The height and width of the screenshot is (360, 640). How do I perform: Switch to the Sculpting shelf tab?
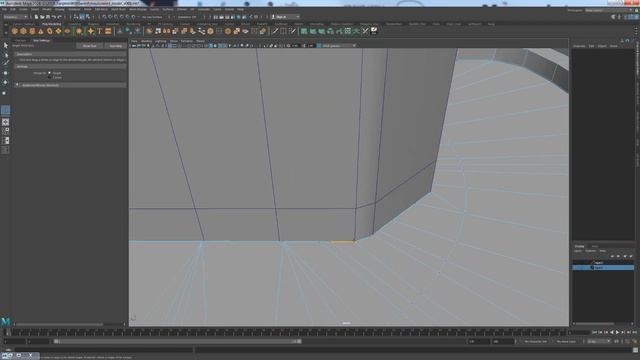click(x=74, y=24)
